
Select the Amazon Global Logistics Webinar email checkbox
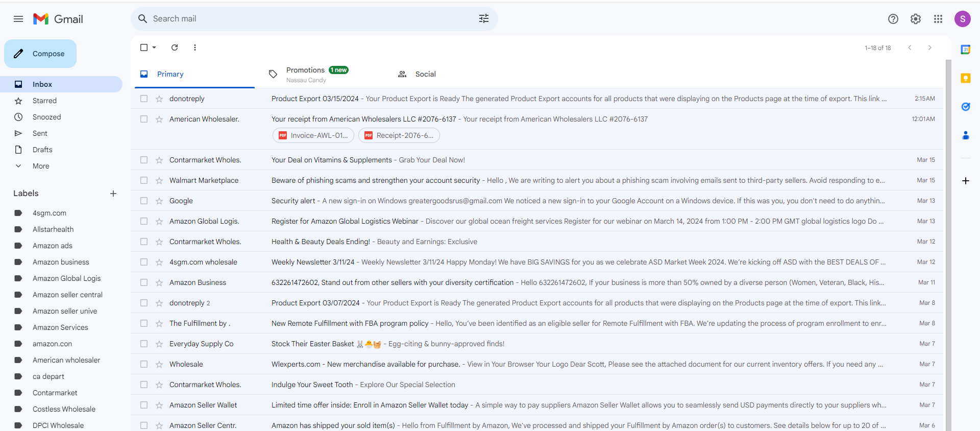(x=144, y=221)
